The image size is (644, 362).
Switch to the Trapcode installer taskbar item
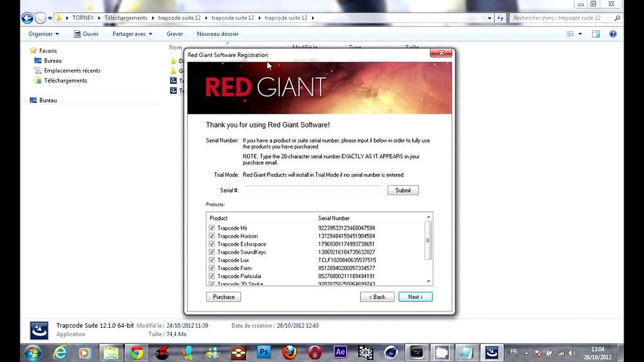(x=492, y=352)
